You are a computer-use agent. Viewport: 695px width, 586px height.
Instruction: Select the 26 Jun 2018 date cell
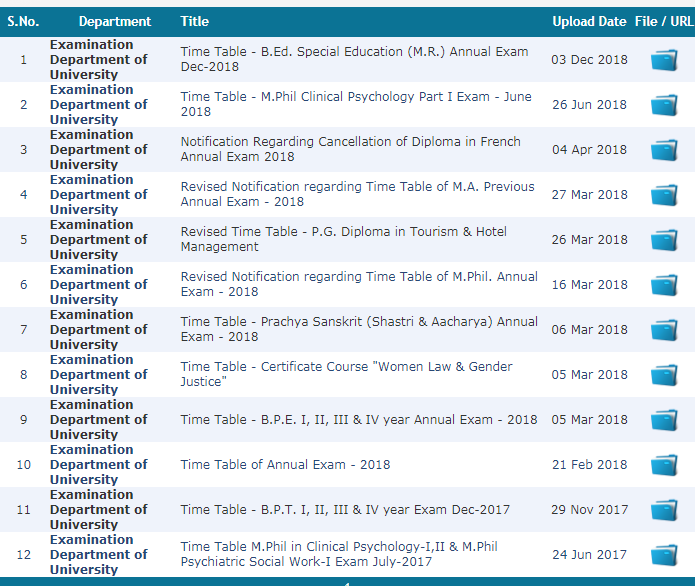(589, 105)
